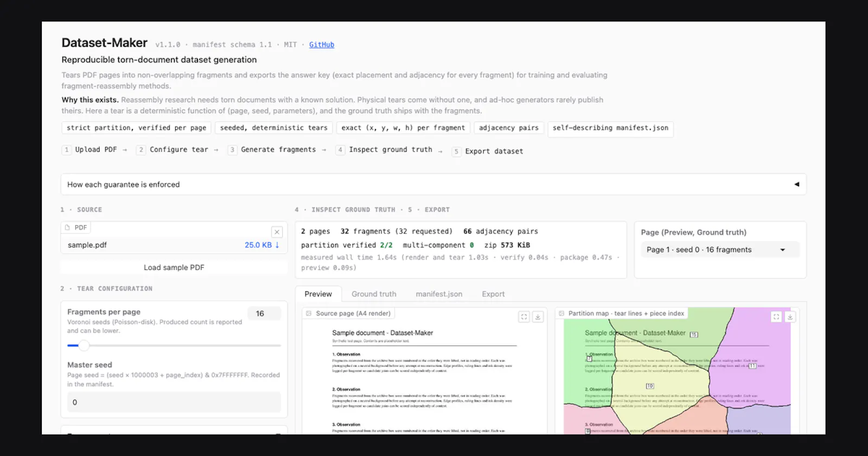The height and width of the screenshot is (456, 868).
Task: Click the 'seeded, deterministic tears' tag
Action: click(x=273, y=128)
